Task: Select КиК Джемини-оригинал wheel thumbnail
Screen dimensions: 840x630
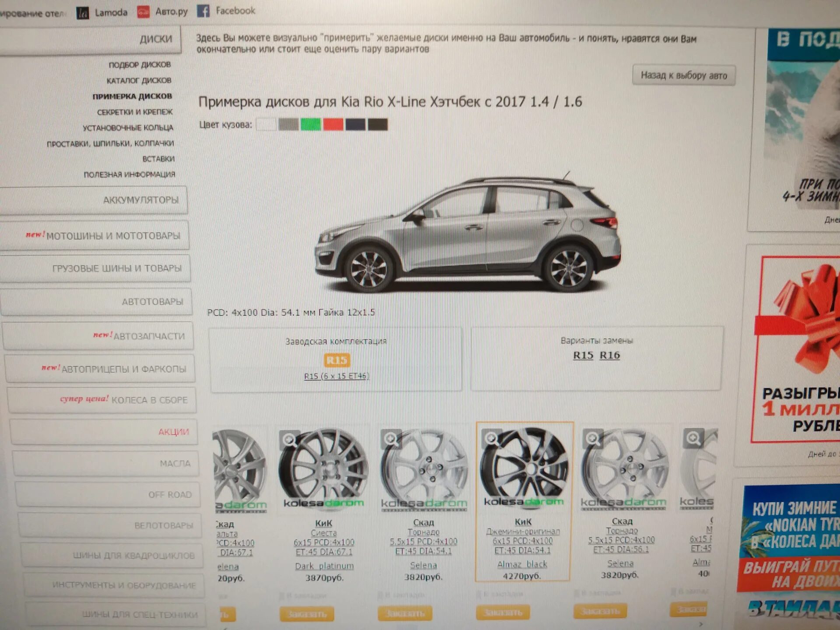Action: click(524, 468)
